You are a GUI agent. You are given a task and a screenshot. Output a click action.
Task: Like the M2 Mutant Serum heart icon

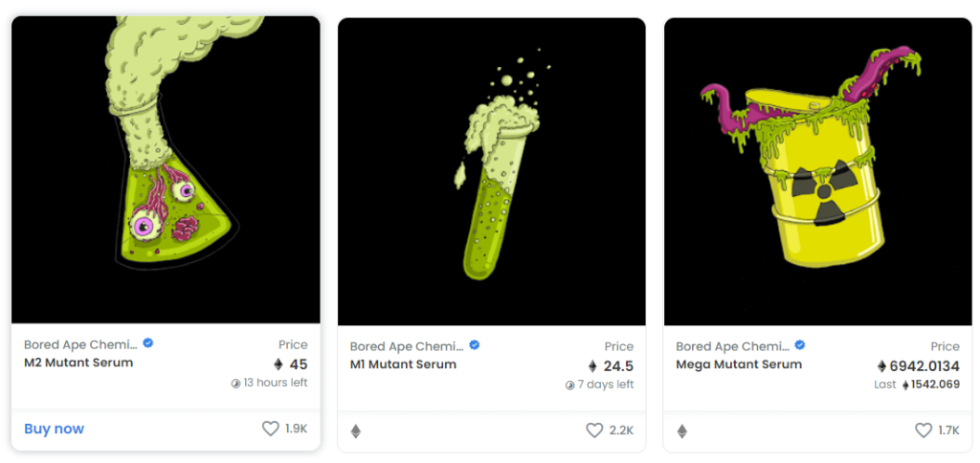pyautogui.click(x=270, y=429)
